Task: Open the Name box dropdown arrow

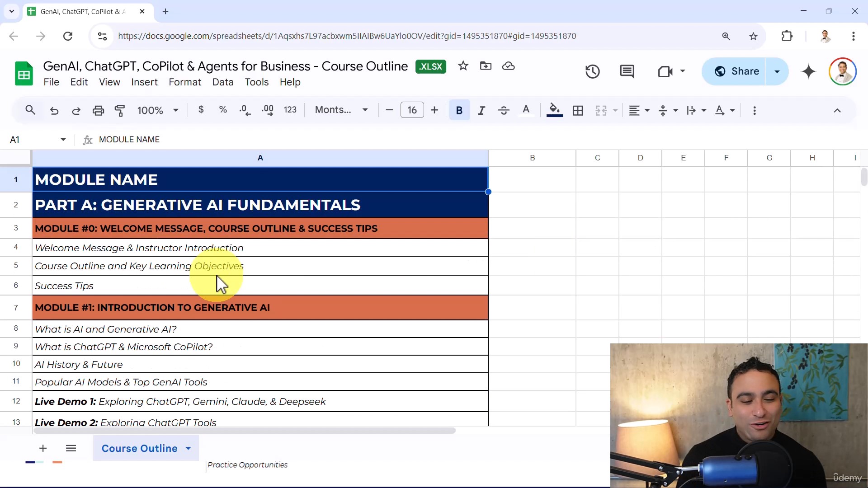Action: pos(63,140)
